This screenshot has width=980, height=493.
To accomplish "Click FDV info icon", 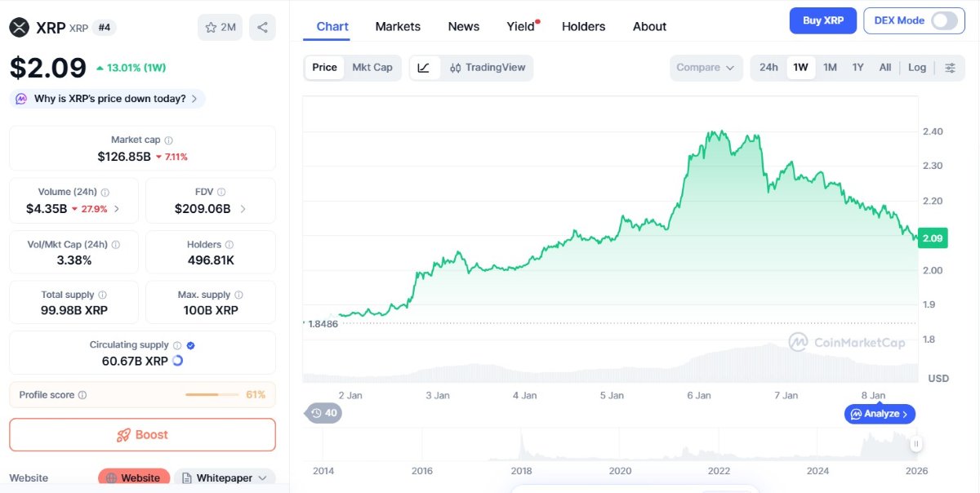I will point(221,193).
